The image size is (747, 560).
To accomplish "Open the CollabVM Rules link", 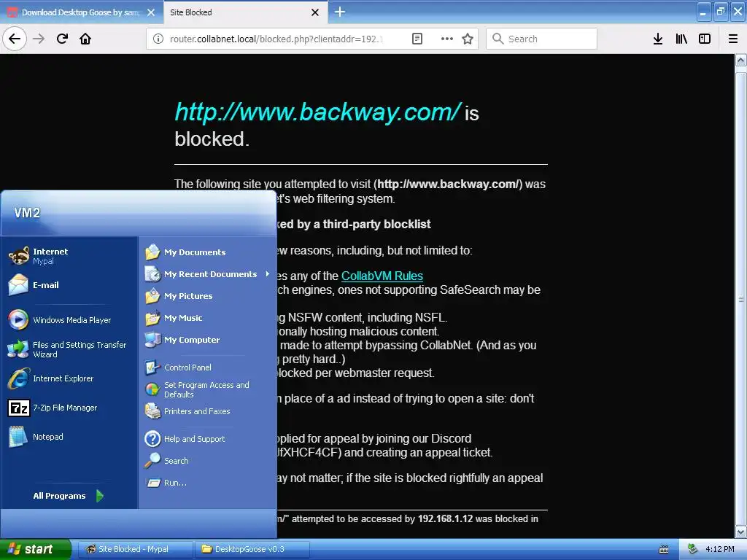I will [382, 276].
